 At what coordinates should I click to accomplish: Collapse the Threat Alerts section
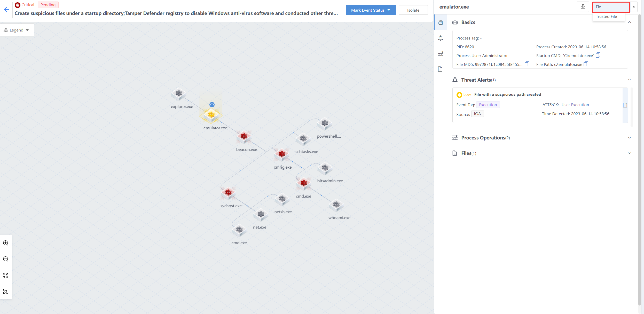[x=629, y=80]
